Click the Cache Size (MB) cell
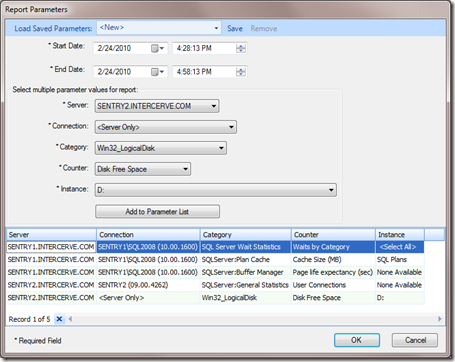Viewport: 455px width, 362px height. [x=333, y=260]
